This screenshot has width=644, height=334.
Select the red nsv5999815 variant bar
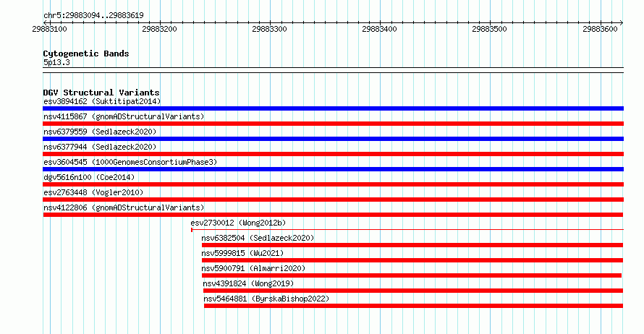(x=412, y=260)
